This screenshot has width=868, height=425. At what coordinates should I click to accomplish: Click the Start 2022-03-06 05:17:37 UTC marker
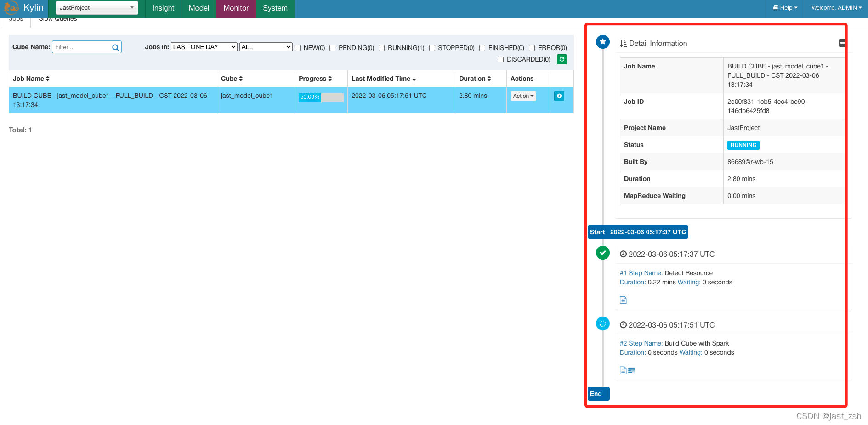[x=638, y=232]
